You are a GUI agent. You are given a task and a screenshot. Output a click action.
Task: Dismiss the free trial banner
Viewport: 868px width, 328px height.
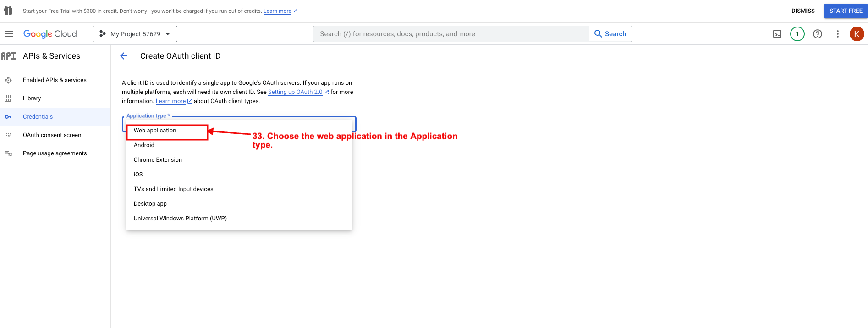click(x=803, y=11)
